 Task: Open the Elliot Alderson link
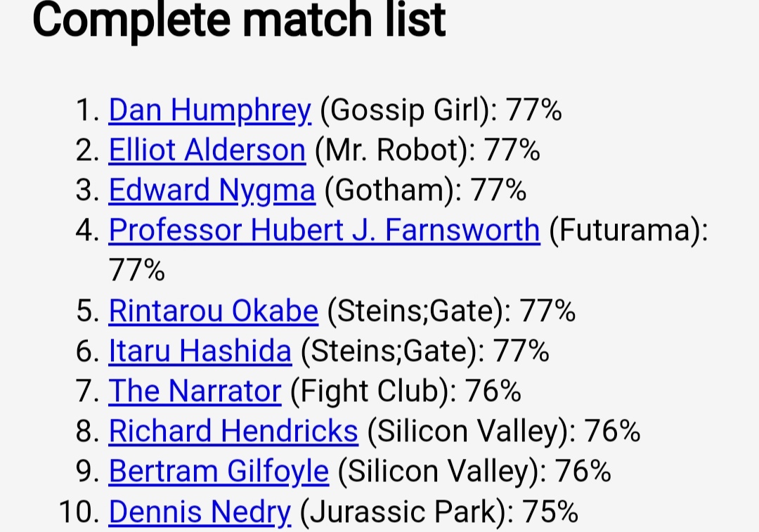(x=207, y=150)
